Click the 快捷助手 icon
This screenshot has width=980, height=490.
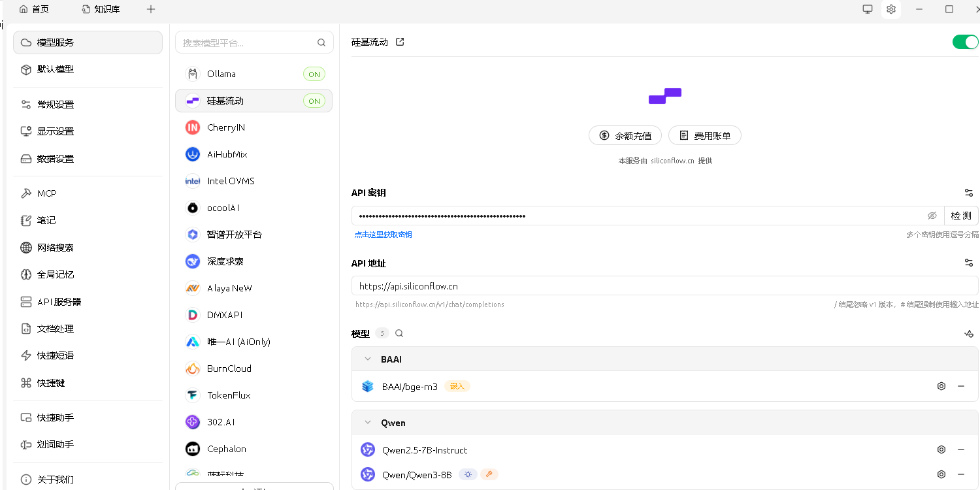[x=26, y=417]
